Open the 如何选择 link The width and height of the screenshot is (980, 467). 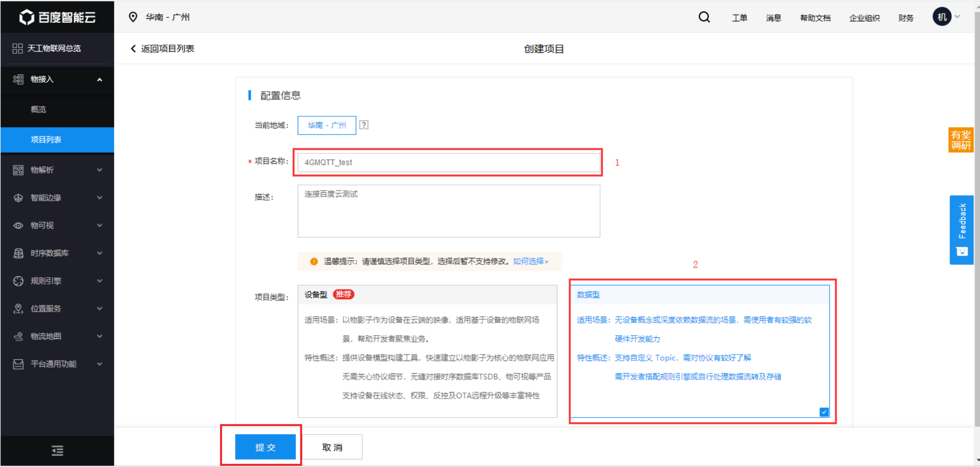click(x=530, y=261)
